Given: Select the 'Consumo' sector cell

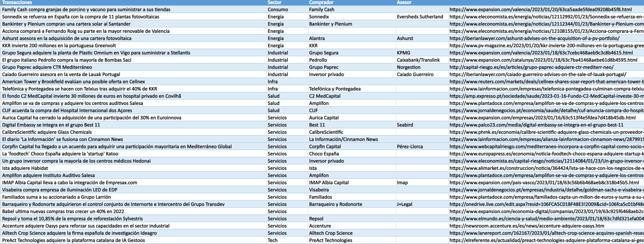Looking at the screenshot, I should [287, 10].
